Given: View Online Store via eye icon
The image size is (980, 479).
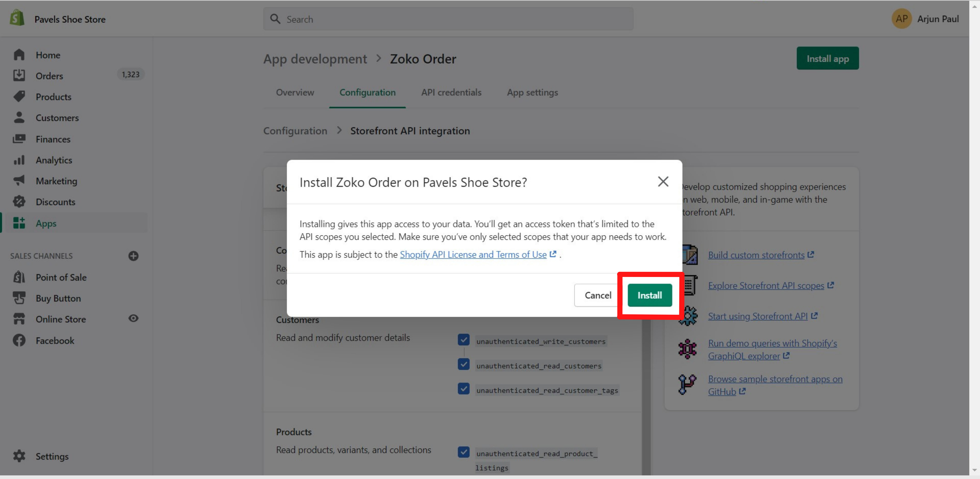Looking at the screenshot, I should (x=133, y=318).
